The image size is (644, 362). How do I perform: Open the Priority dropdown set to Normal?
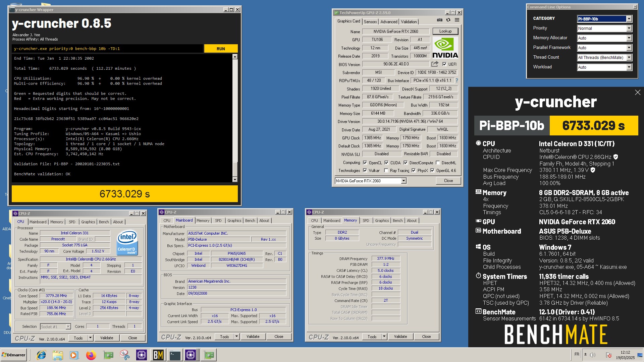[604, 28]
